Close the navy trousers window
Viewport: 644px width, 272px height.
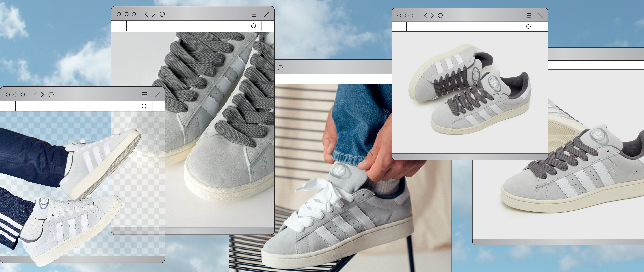click(157, 95)
